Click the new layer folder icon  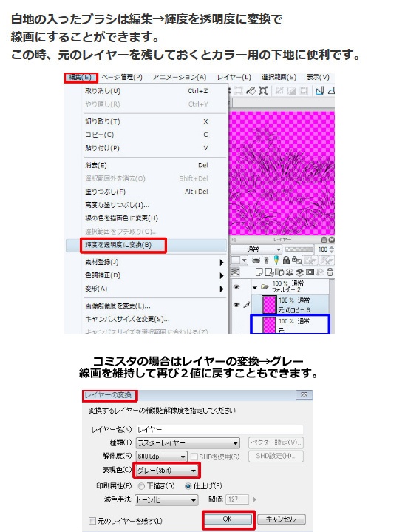[279, 272]
